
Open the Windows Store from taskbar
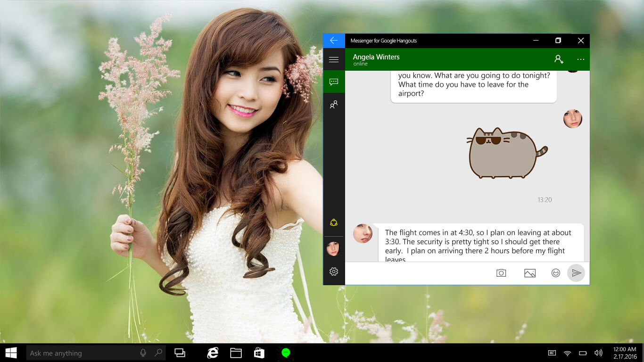click(259, 353)
